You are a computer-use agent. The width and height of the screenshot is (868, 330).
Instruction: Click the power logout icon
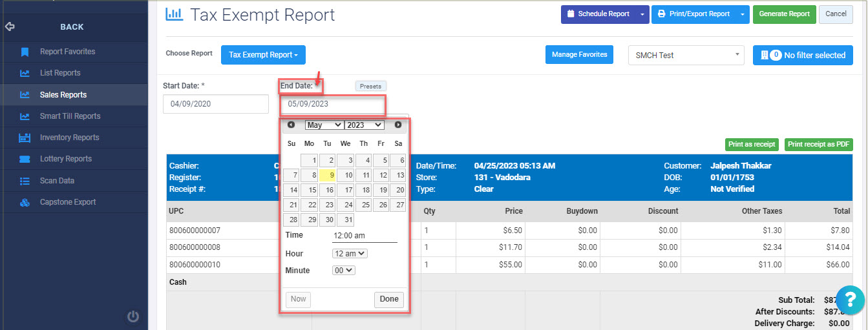[x=132, y=316]
